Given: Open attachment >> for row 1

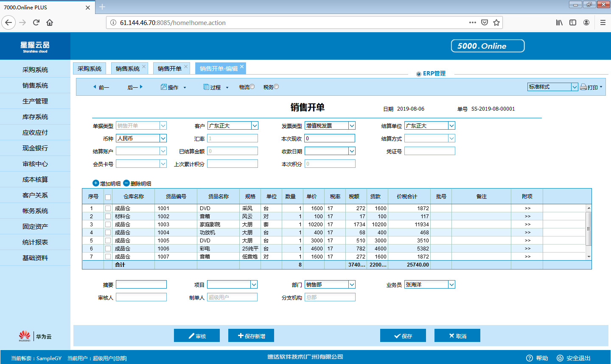Looking at the screenshot, I should 527,208.
